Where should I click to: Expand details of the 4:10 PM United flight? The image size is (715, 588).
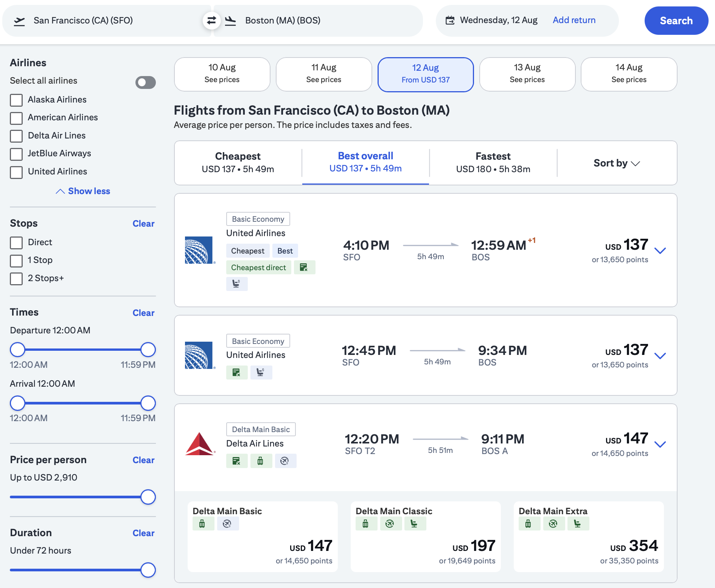pos(661,250)
